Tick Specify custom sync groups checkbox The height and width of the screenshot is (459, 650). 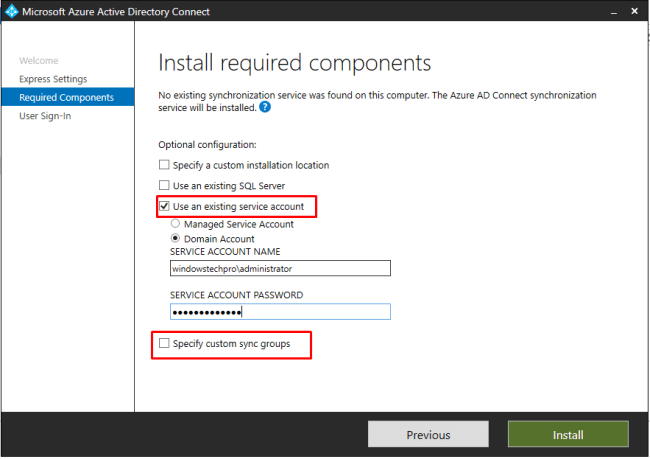click(x=164, y=343)
